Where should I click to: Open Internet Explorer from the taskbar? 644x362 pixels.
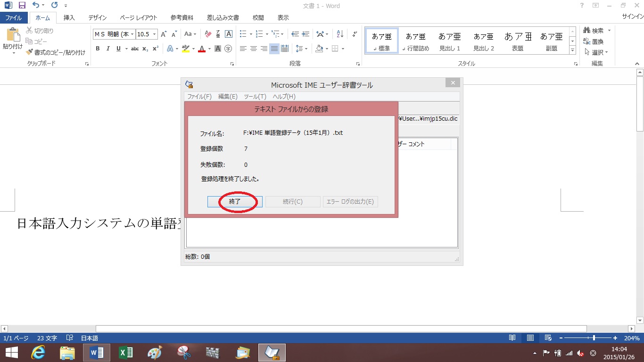pos(38,353)
